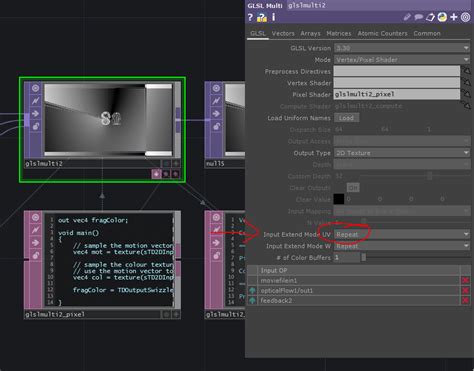Click the rightmost docked DAT icon under glslmulti2
The width and height of the screenshot is (474, 371).
tap(175, 174)
